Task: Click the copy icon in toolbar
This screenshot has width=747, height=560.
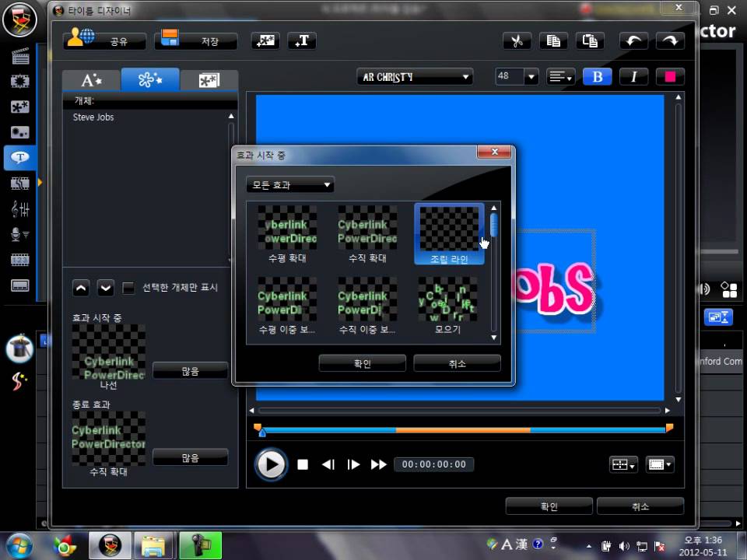Action: (x=553, y=41)
